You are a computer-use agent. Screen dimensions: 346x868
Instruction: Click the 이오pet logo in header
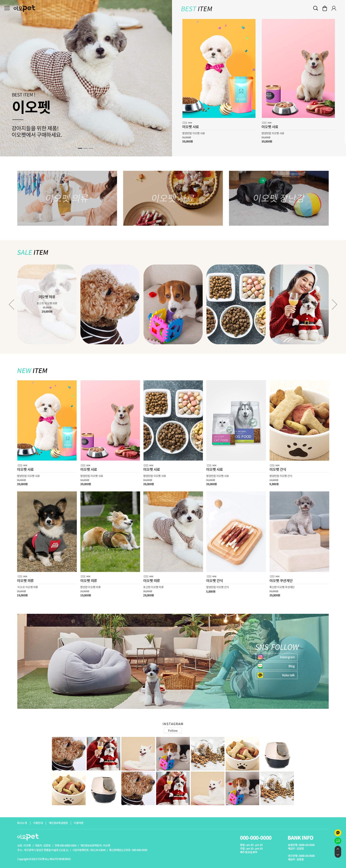[x=24, y=8]
